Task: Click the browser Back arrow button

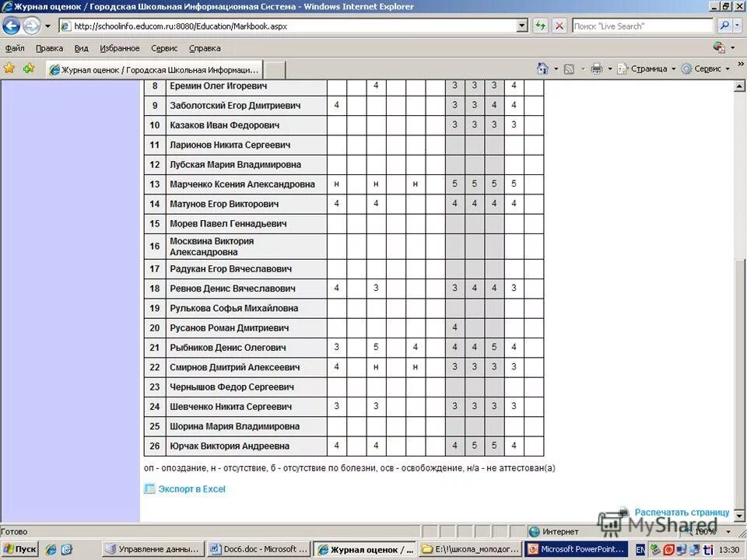Action: tap(11, 26)
